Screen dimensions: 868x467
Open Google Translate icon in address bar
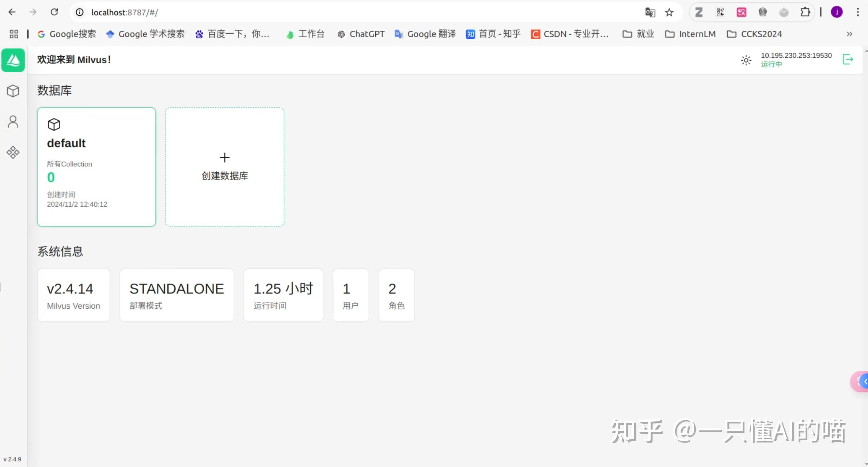tap(649, 12)
